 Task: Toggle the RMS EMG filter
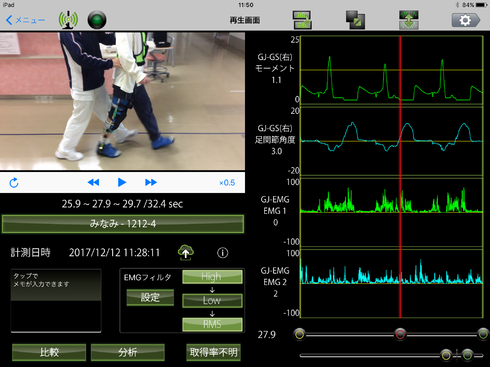coord(212,324)
